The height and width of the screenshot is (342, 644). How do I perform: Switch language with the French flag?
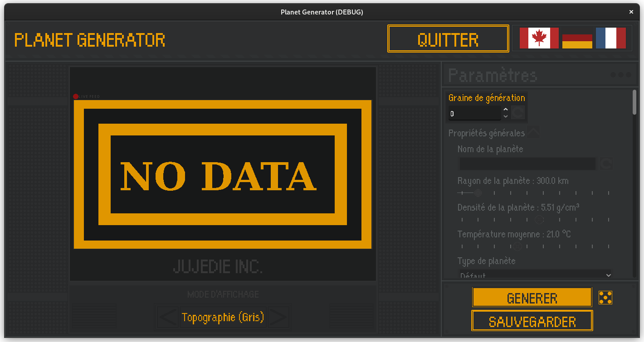click(x=611, y=38)
